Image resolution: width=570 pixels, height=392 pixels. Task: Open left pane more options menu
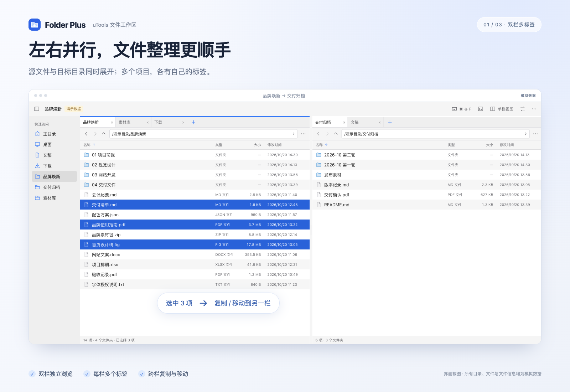pos(304,134)
